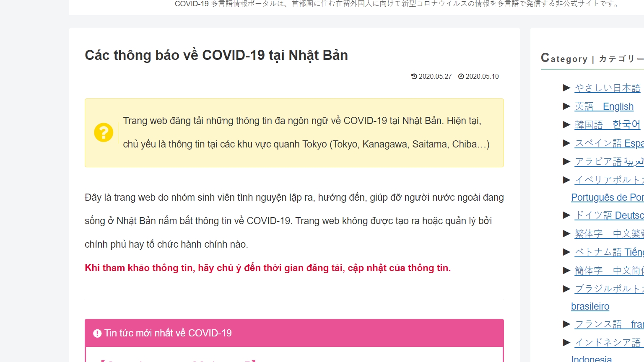
Task: Click arrow bullet beside Arabic link
Action: [566, 161]
